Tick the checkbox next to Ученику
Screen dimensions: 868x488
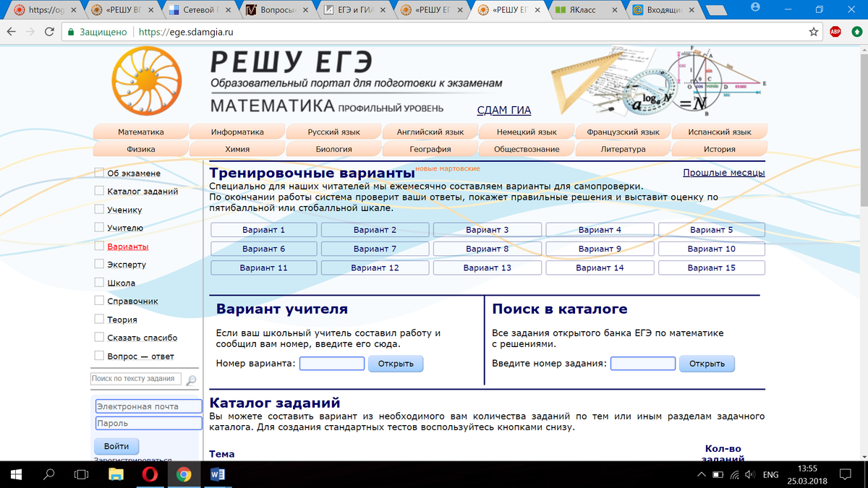(100, 209)
